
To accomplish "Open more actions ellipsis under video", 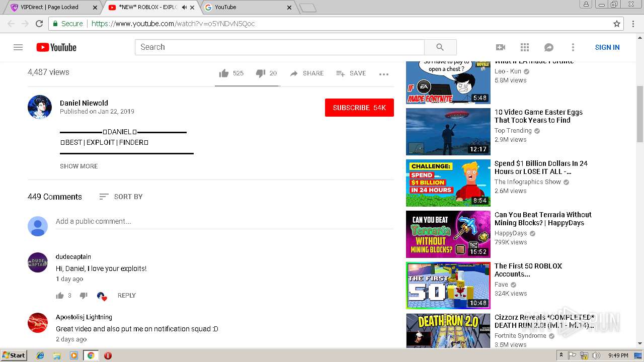I will click(x=384, y=74).
